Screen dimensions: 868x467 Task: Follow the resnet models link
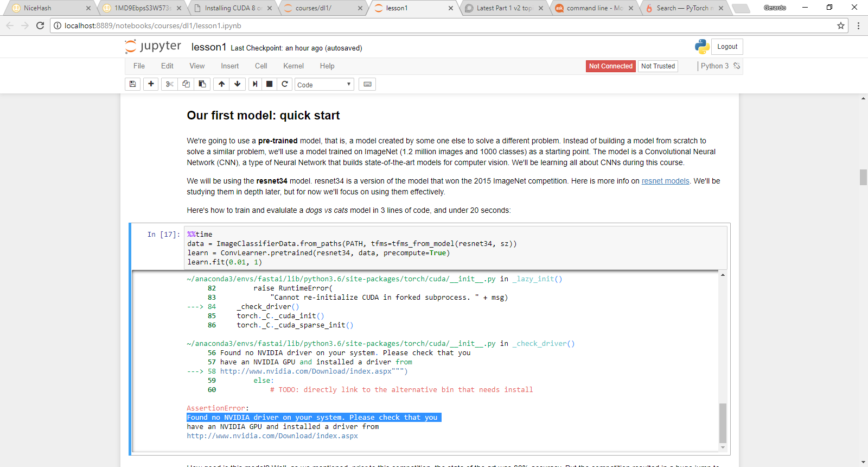click(x=665, y=181)
